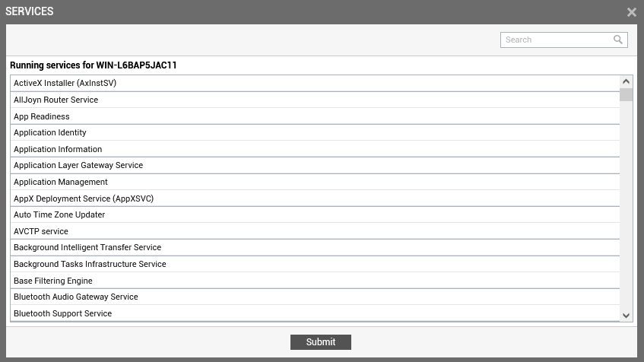Pick Application Information from list
Screen dimensions: 644x362
click(x=315, y=149)
